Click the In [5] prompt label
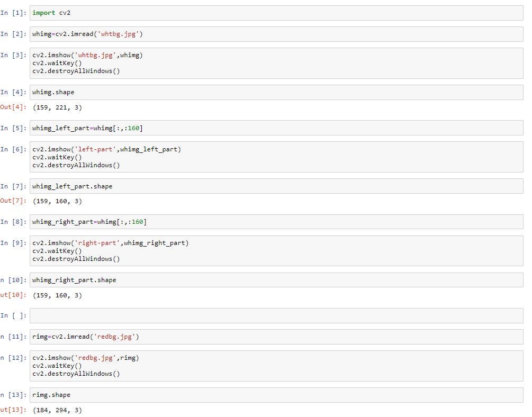This screenshot has width=532, height=417. click(14, 128)
